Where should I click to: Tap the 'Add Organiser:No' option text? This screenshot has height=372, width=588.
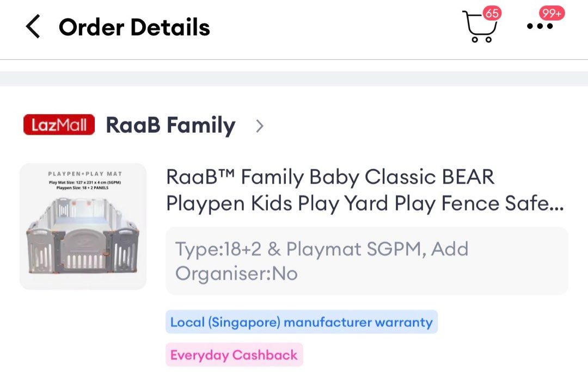coord(322,261)
